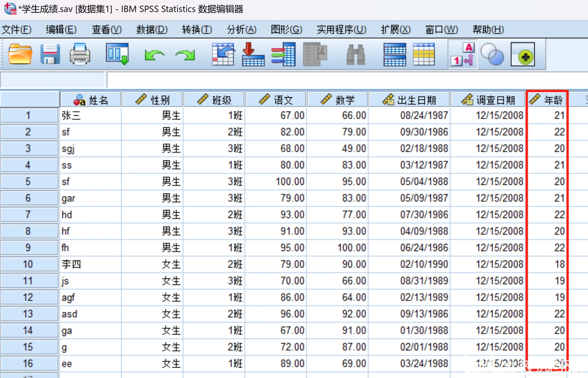
Task: Click birth date 02/10/1990
Action: [409, 264]
